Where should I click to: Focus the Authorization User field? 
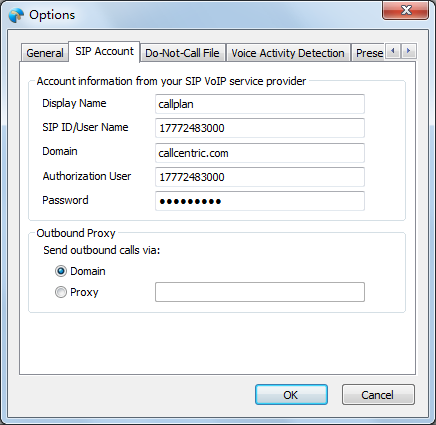(x=260, y=177)
